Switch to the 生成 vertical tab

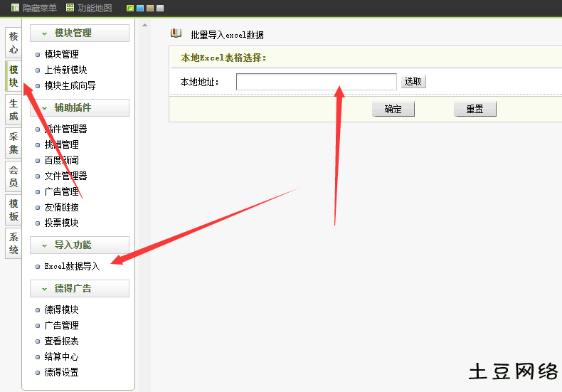(14, 110)
